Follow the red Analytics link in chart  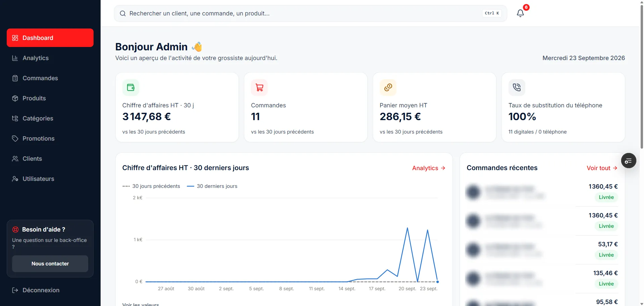tap(429, 168)
